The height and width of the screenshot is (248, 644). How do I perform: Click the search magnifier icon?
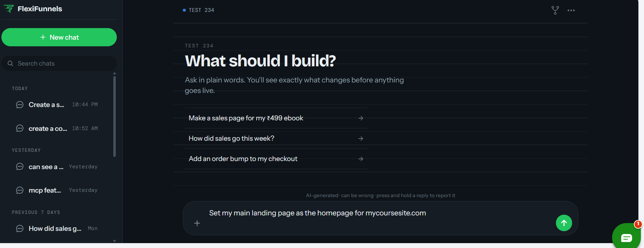(11, 63)
